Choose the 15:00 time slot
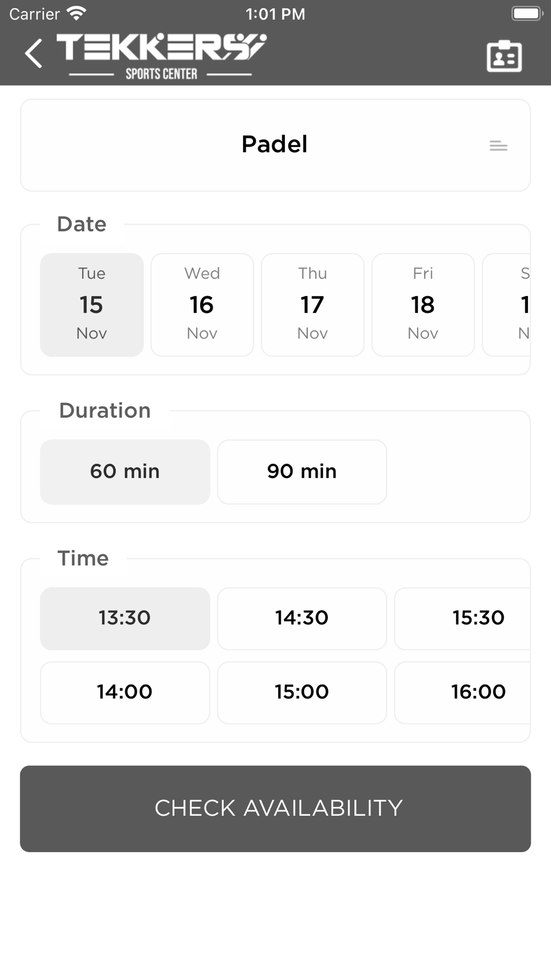The height and width of the screenshot is (980, 551). click(x=302, y=693)
